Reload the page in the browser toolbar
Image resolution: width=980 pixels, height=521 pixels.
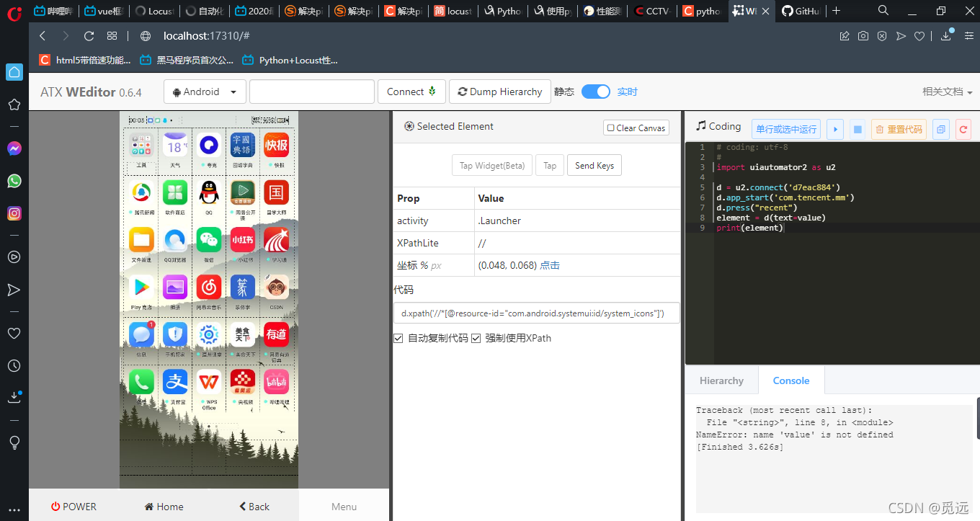(89, 36)
